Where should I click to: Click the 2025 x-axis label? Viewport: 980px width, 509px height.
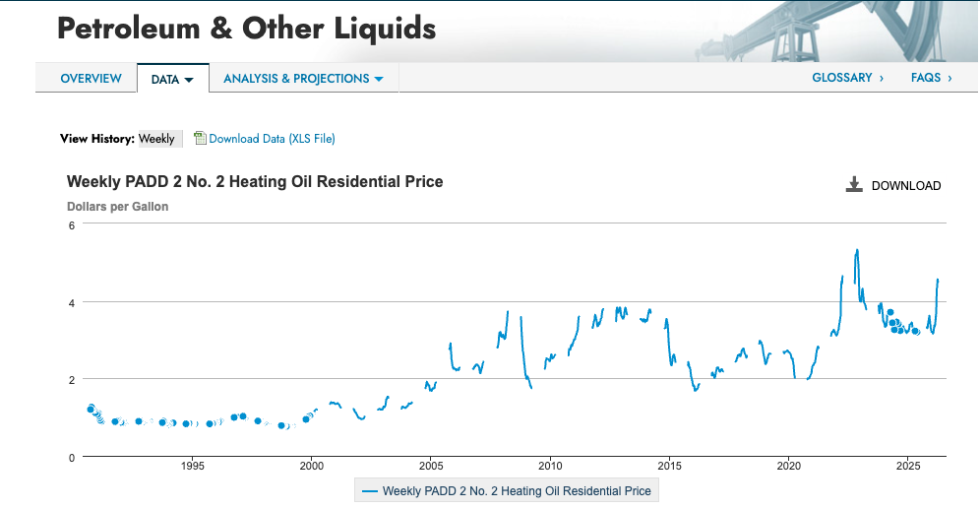point(908,466)
